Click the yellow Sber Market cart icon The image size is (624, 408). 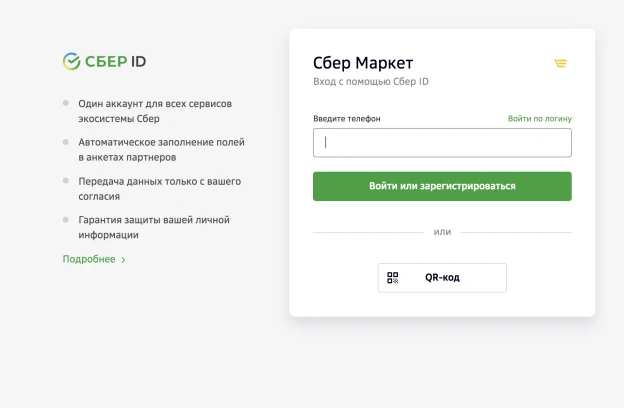[x=560, y=63]
